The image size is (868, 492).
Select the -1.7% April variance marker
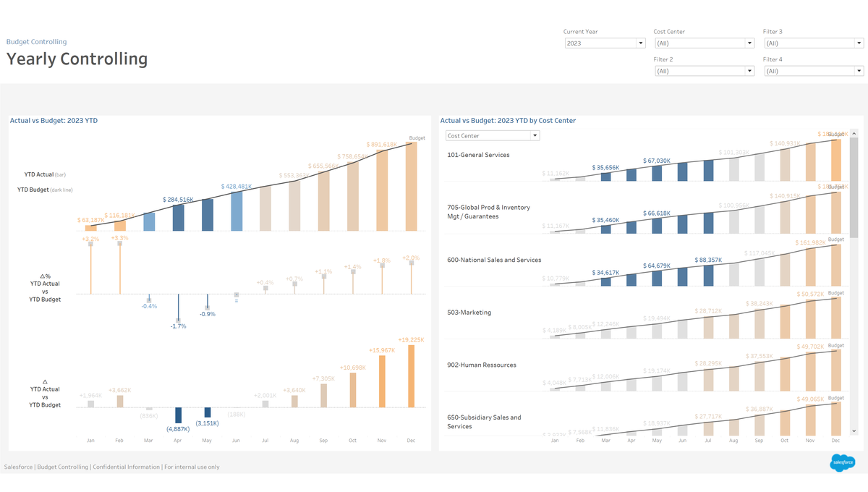point(178,319)
